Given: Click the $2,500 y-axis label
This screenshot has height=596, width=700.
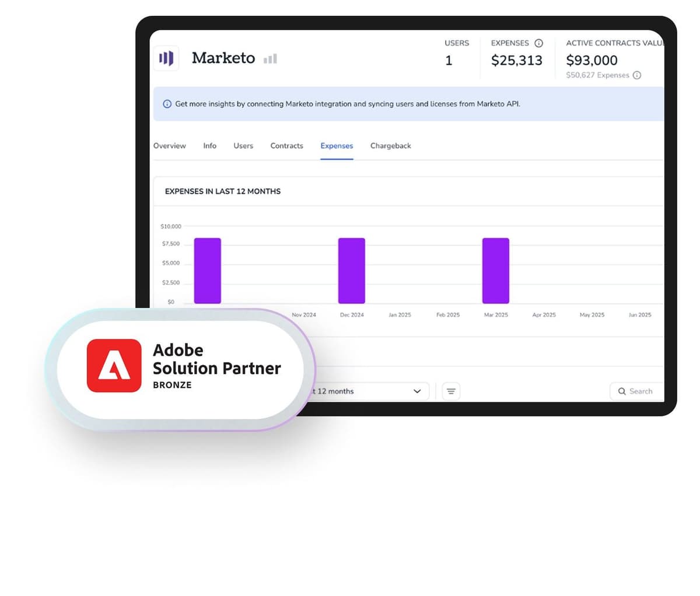Looking at the screenshot, I should (x=171, y=283).
